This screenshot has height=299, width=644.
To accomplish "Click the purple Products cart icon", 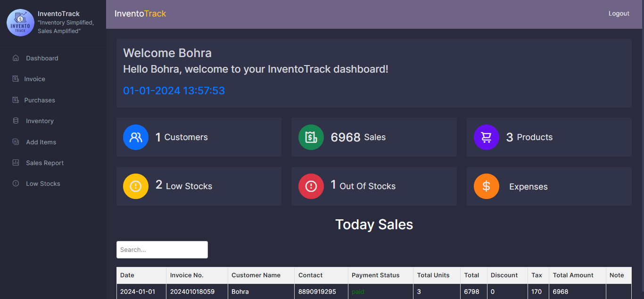I will (x=486, y=137).
